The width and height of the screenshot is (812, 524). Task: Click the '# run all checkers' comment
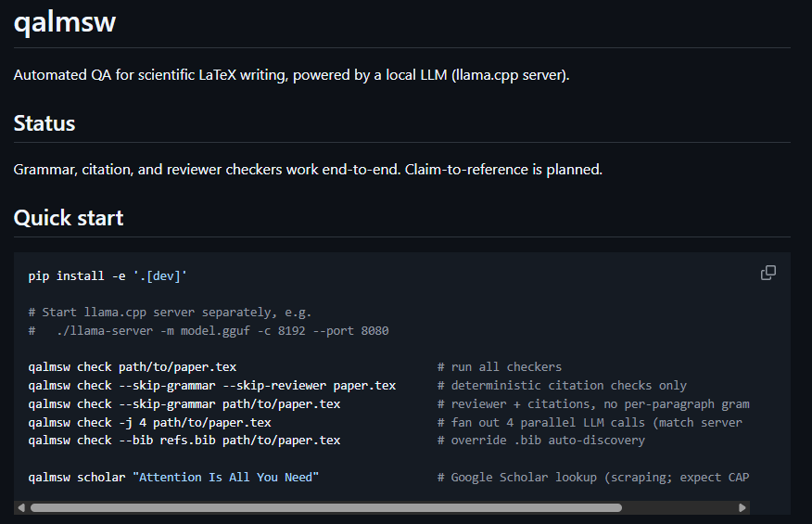[x=500, y=367]
